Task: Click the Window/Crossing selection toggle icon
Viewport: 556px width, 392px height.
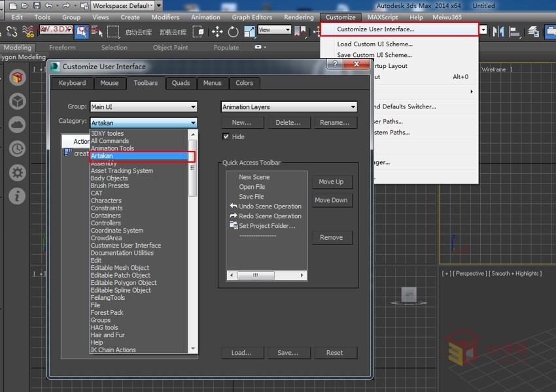Action: (198, 31)
